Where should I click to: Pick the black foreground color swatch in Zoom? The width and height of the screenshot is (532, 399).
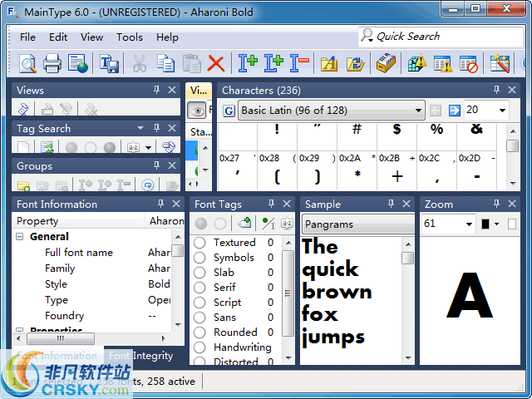pyautogui.click(x=485, y=224)
